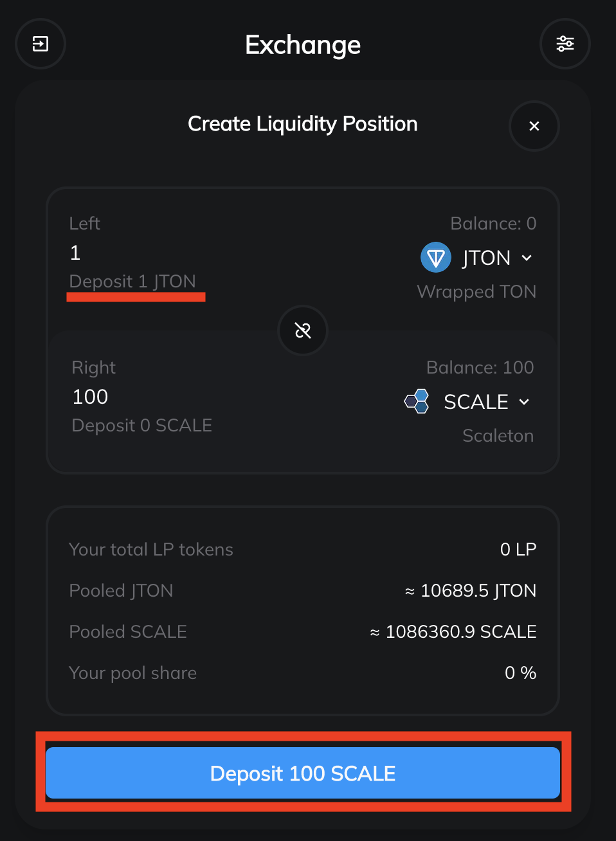Click the SCALE Balance: 100 label
616x841 pixels.
coord(480,367)
